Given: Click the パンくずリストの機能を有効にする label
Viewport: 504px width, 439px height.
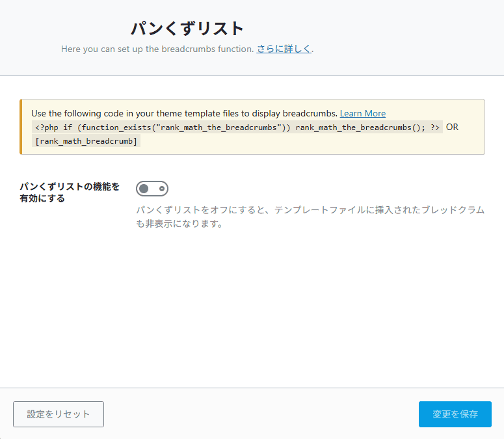Looking at the screenshot, I should 70,192.
